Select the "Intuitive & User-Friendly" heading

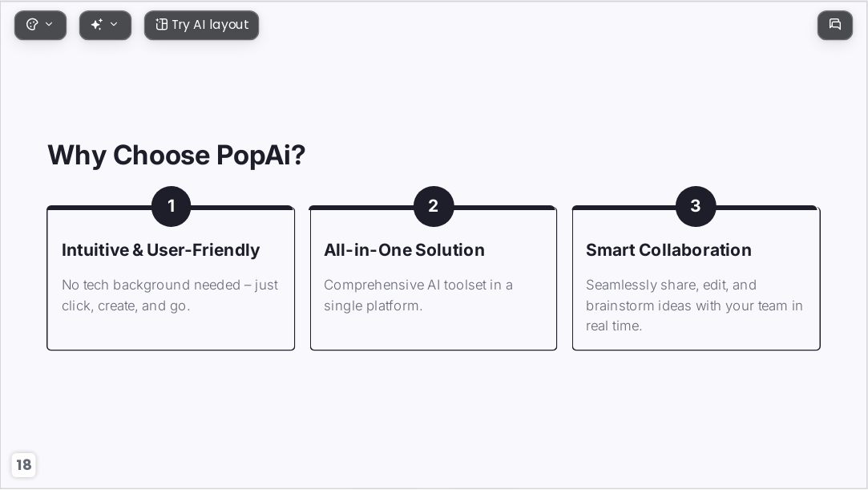coord(160,250)
